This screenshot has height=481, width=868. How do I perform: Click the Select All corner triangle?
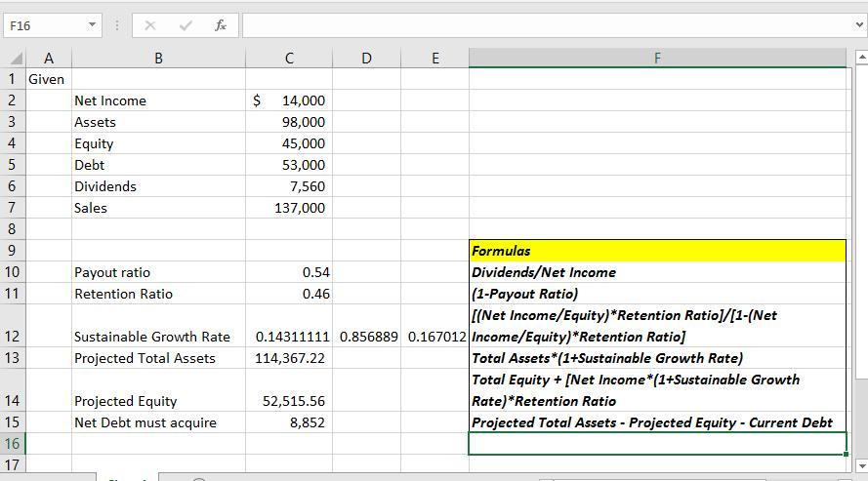15,59
